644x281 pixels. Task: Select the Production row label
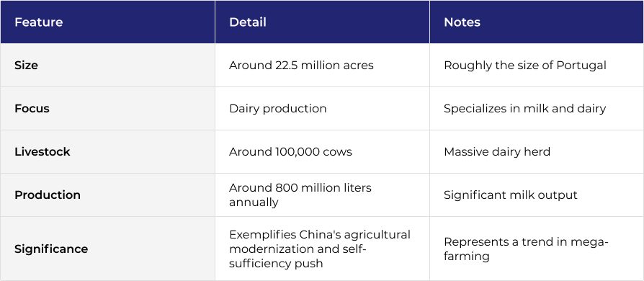pyautogui.click(x=48, y=195)
